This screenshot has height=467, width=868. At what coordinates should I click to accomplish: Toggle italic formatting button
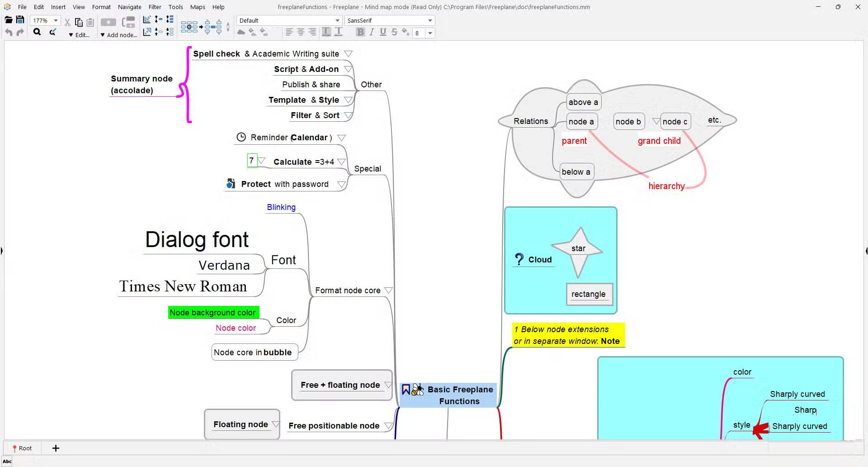pyautogui.click(x=372, y=32)
